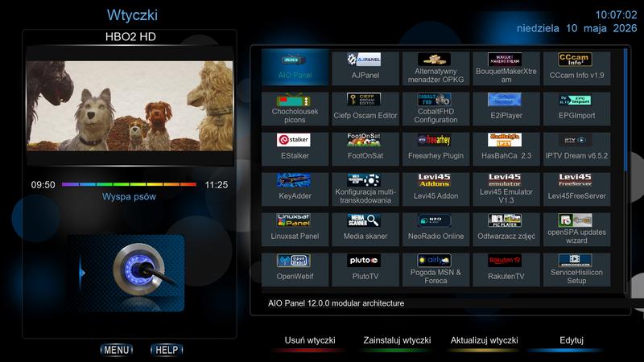Open NeoRadio Online plugin
644x362 pixels.
pyautogui.click(x=436, y=229)
